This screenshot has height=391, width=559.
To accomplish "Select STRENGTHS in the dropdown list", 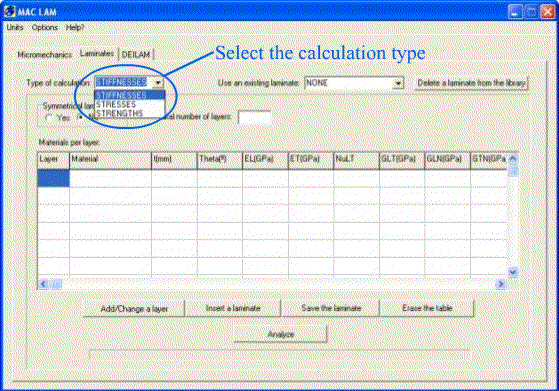I will tap(130, 113).
